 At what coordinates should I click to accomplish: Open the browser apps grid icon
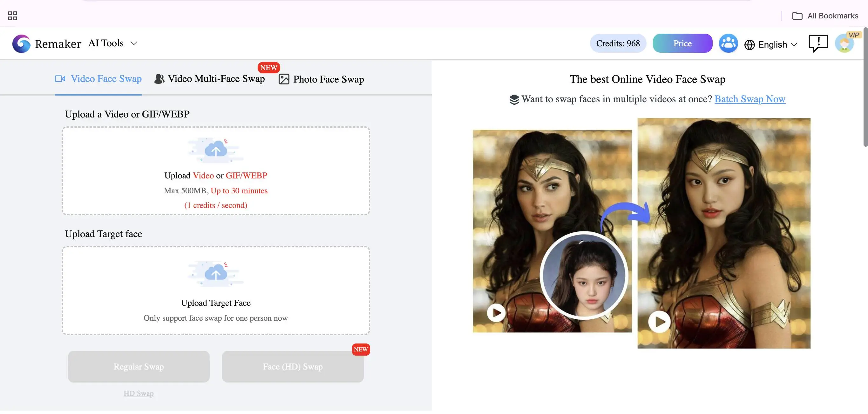pyautogui.click(x=12, y=16)
